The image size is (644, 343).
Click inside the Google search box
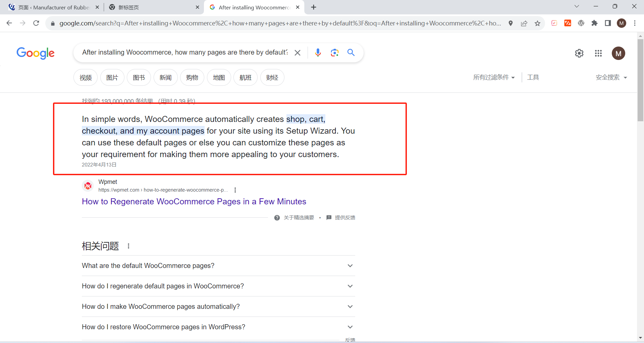tap(184, 53)
